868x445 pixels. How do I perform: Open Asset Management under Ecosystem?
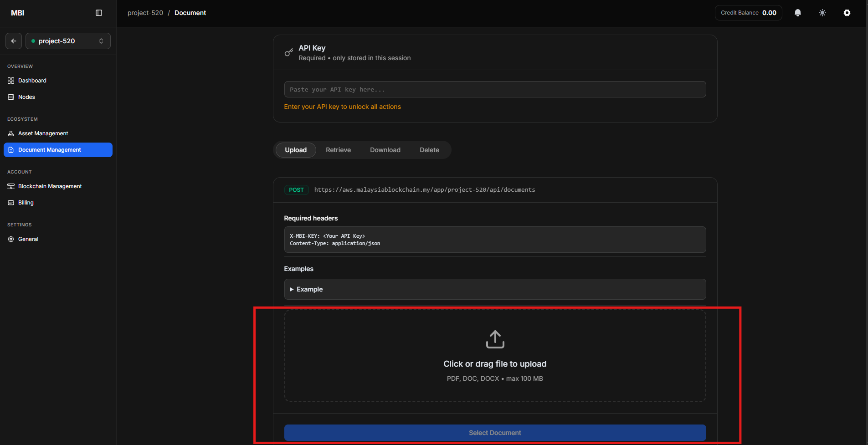coord(43,133)
